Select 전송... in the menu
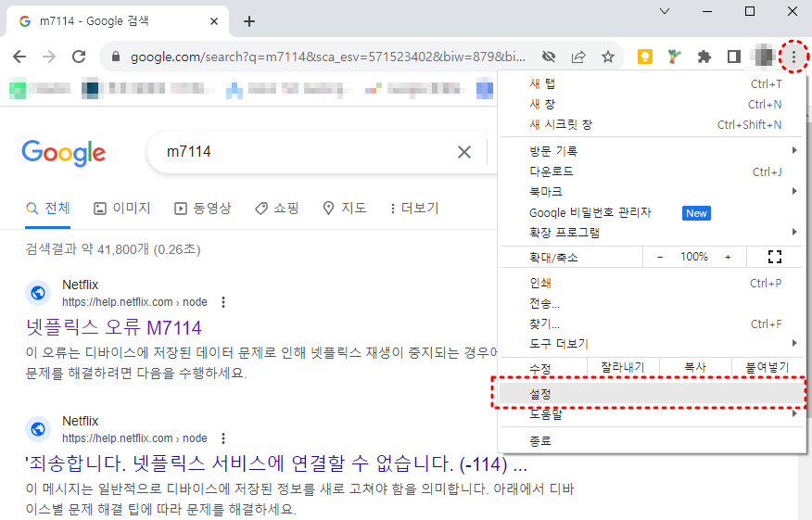 (x=653, y=303)
